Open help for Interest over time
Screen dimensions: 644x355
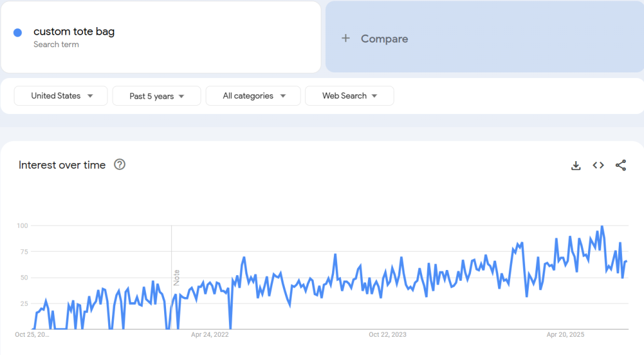click(119, 165)
